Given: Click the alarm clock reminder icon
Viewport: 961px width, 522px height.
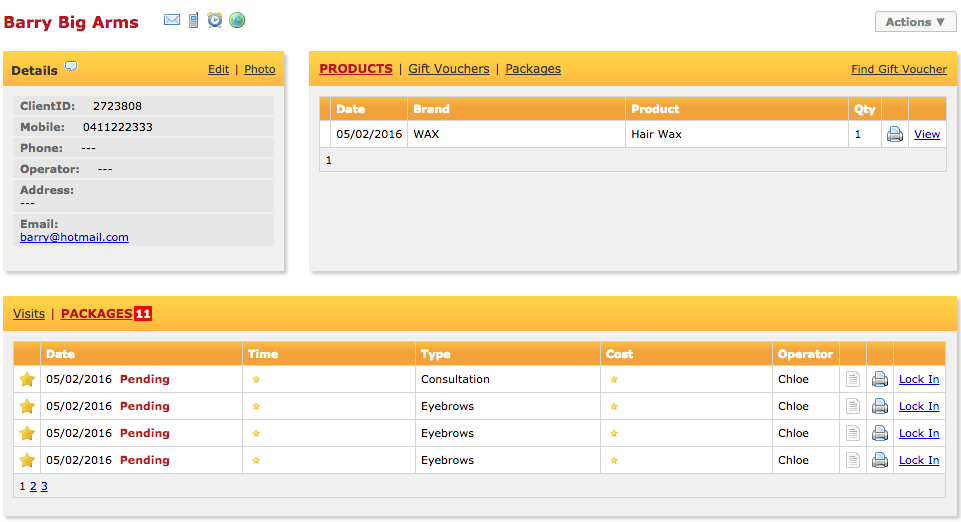Looking at the screenshot, I should coord(215,20).
